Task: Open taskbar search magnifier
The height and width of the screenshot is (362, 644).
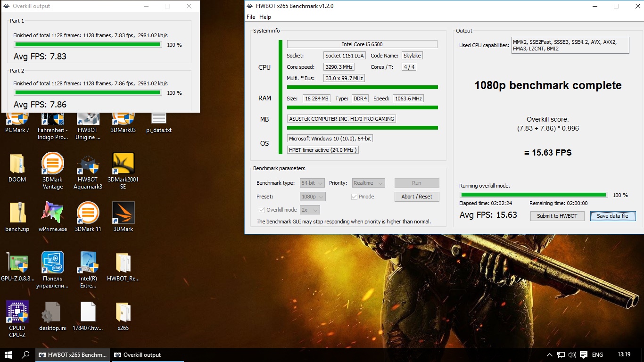Action: pyautogui.click(x=26, y=355)
